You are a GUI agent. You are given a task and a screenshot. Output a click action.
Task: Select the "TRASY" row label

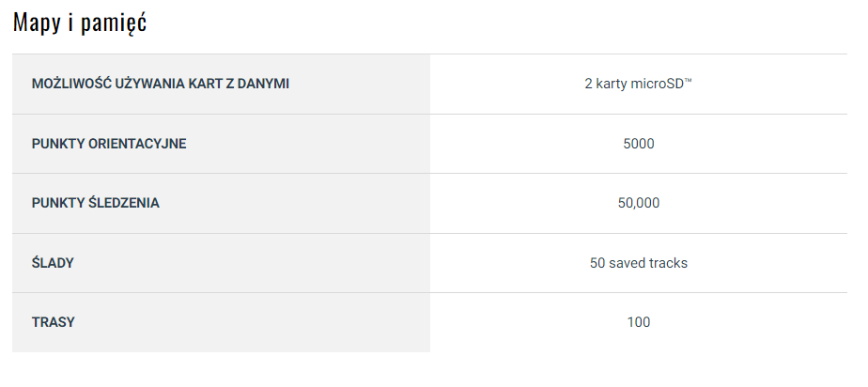pos(53,322)
